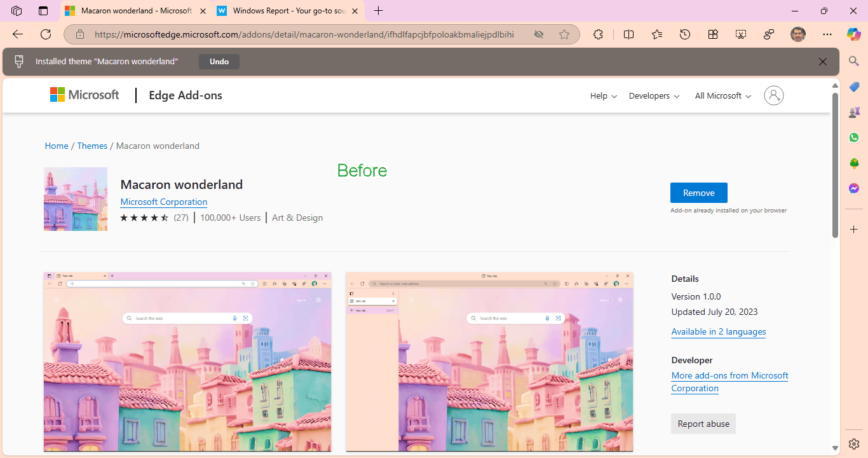Open browsing History
Viewport: 868px width, 458px height.
point(685,34)
